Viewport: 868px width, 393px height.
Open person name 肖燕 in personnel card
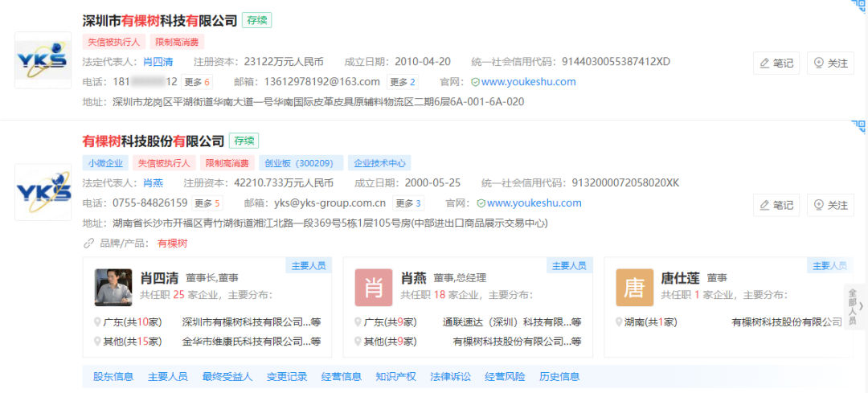click(x=414, y=278)
